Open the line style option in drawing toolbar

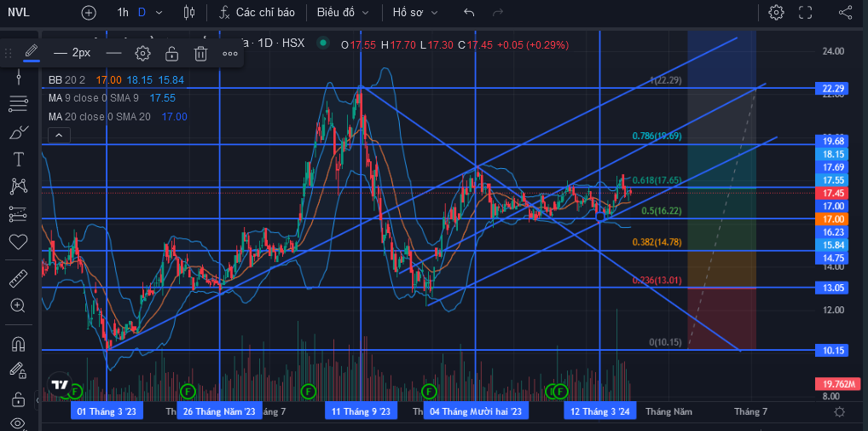click(x=113, y=53)
